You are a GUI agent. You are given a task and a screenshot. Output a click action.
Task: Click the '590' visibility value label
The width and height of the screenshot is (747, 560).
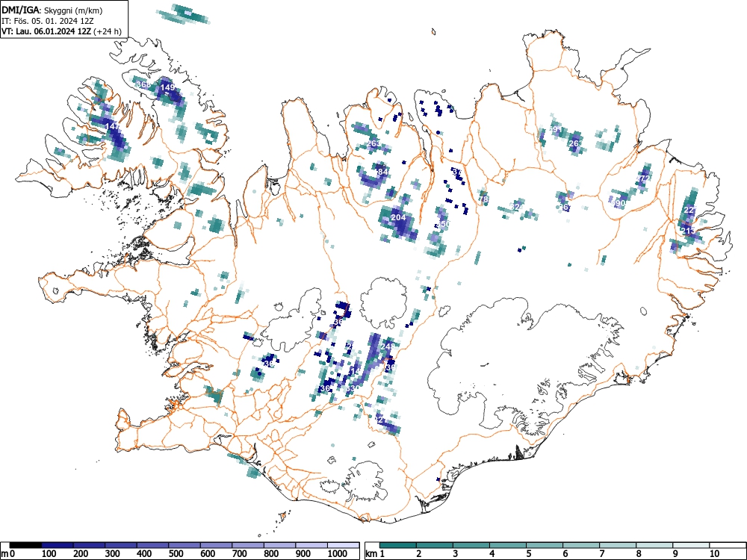pos(619,203)
